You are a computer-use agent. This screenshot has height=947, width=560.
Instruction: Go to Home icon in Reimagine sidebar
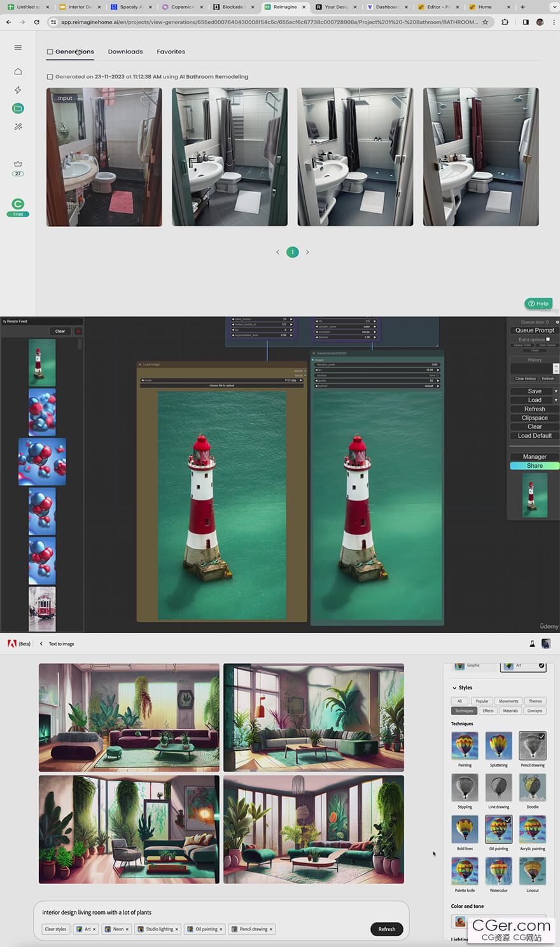pyautogui.click(x=18, y=71)
